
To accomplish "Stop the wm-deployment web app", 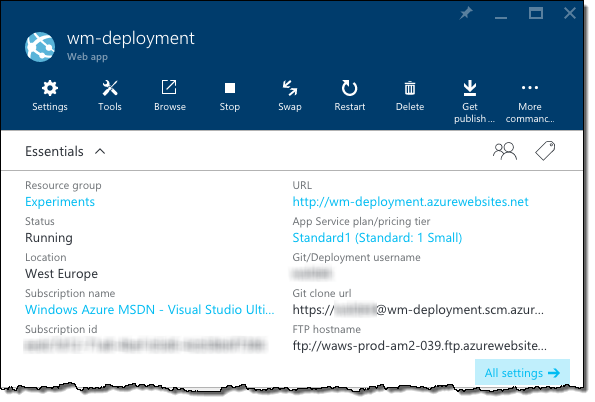I will tap(230, 96).
